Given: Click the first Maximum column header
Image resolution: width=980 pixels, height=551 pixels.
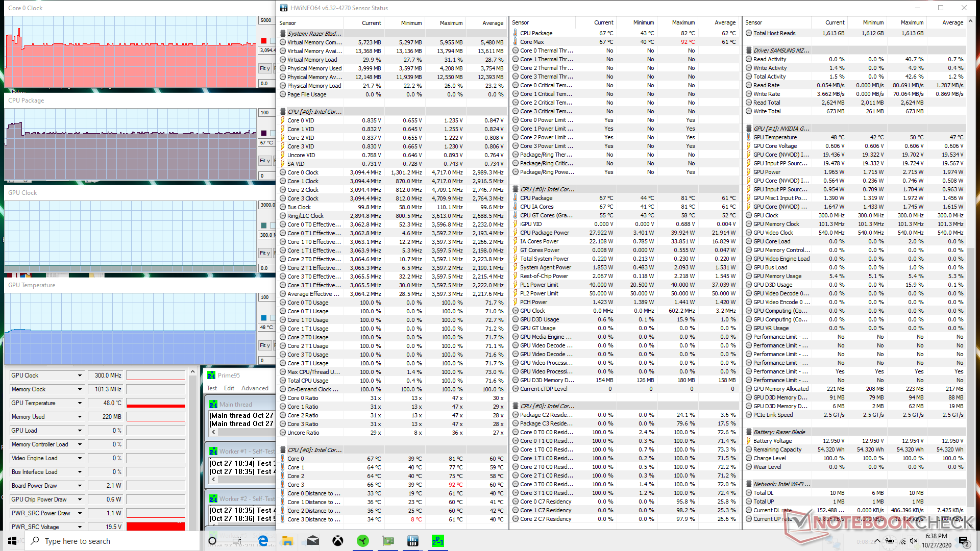Looking at the screenshot, I should click(445, 23).
